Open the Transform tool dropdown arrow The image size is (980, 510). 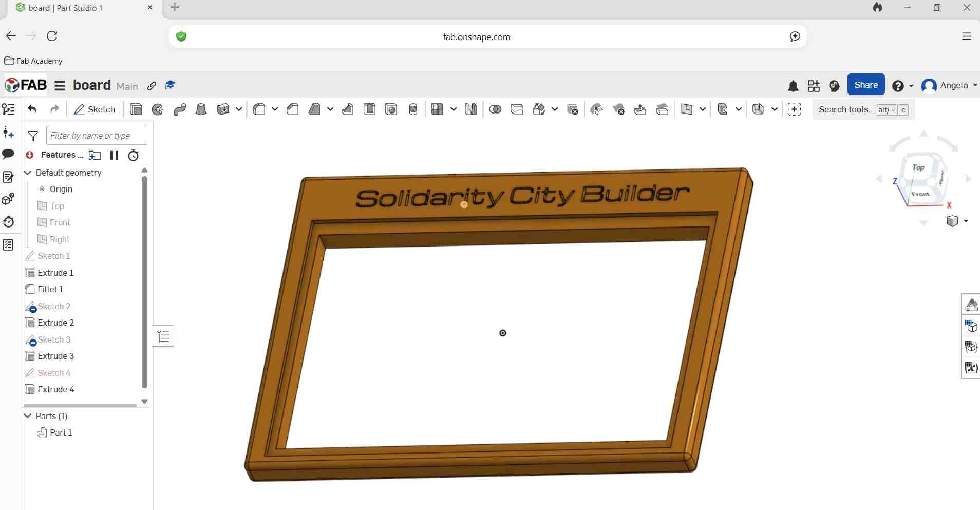click(555, 109)
